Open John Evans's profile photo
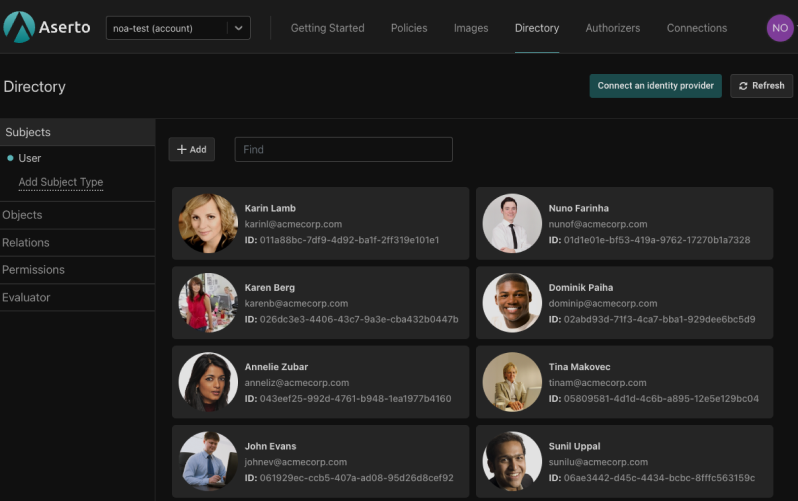This screenshot has width=798, height=501. 208,461
